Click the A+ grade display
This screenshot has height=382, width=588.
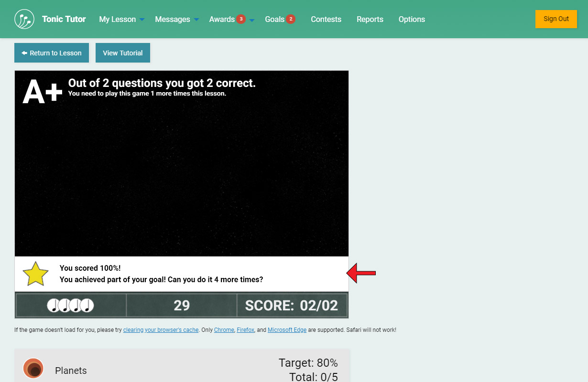(43, 91)
